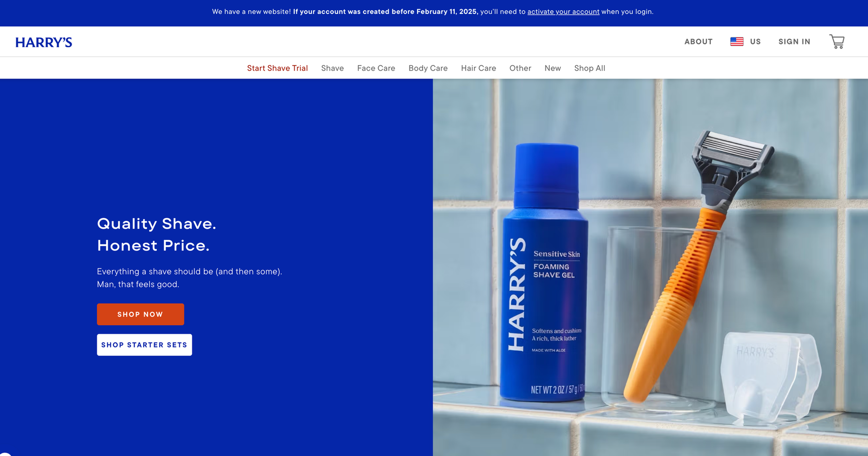Select Shop All in navigation
The image size is (868, 456).
pos(590,68)
